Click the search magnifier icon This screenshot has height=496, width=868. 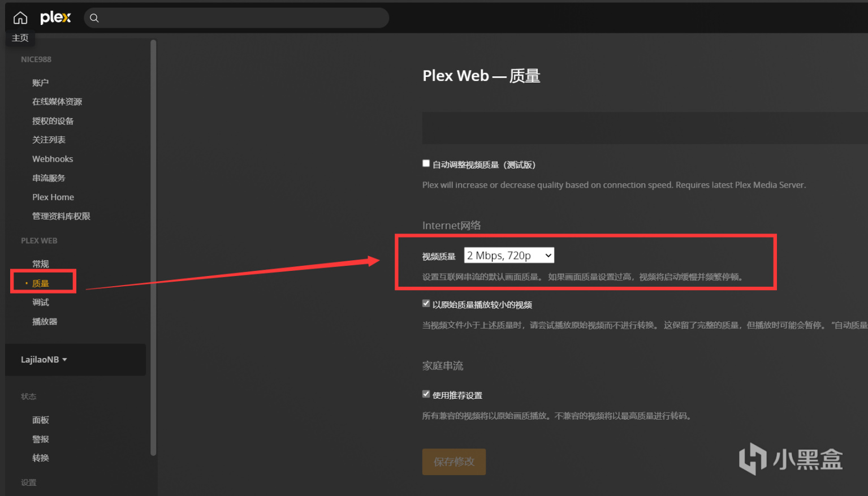(94, 18)
